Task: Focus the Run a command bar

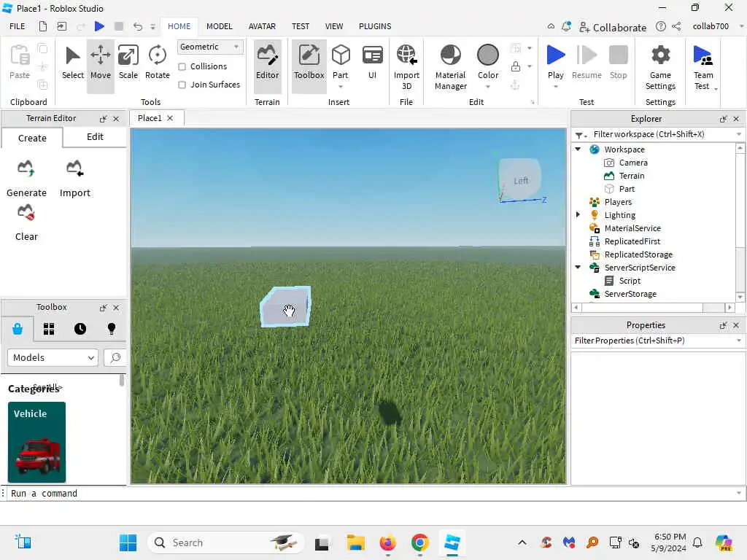Action: pyautogui.click(x=371, y=494)
